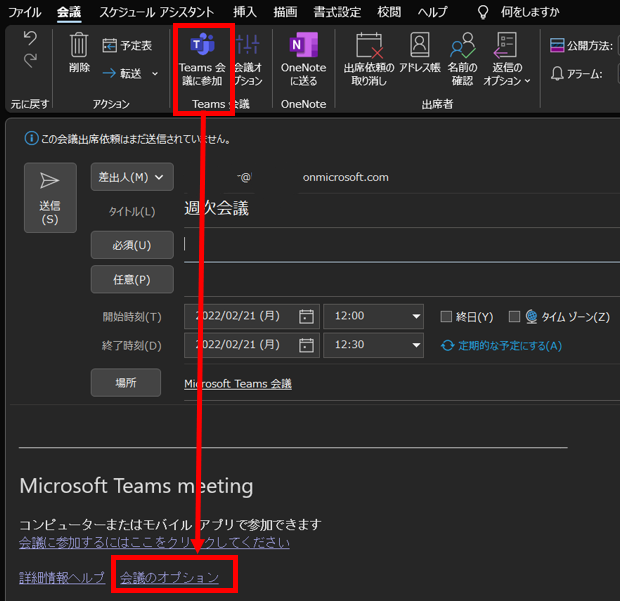Viewport: 620px width, 601px height.
Task: Click the 公開方法 icon
Action: [557, 45]
